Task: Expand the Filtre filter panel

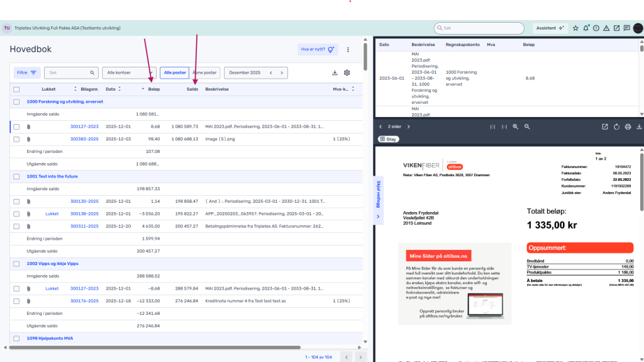Action: click(26, 73)
